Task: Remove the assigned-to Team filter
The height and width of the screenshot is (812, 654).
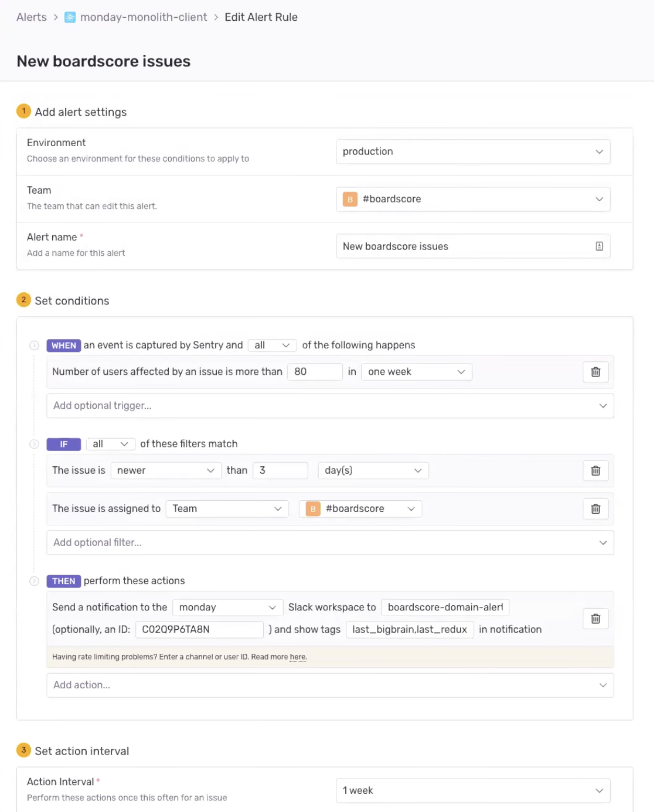Action: click(595, 509)
